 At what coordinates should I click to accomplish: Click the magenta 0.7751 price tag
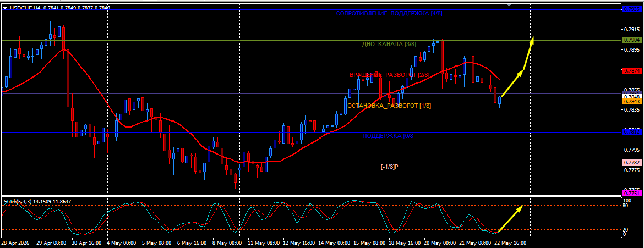click(632, 194)
